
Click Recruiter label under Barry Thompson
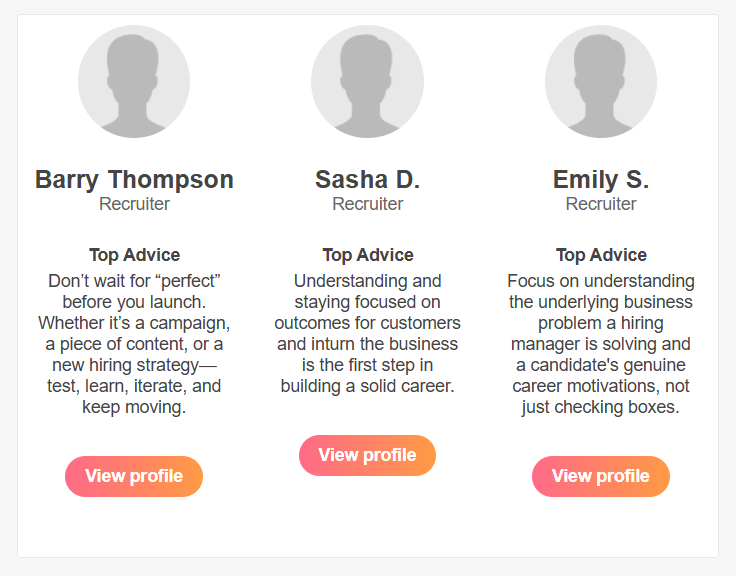click(x=134, y=204)
